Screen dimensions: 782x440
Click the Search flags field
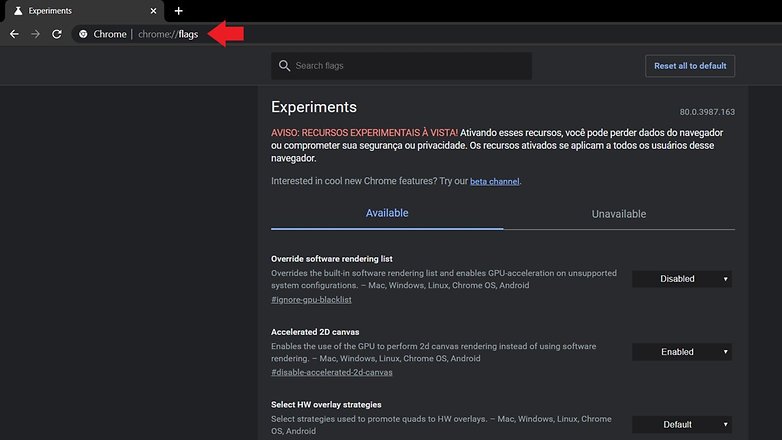click(401, 66)
